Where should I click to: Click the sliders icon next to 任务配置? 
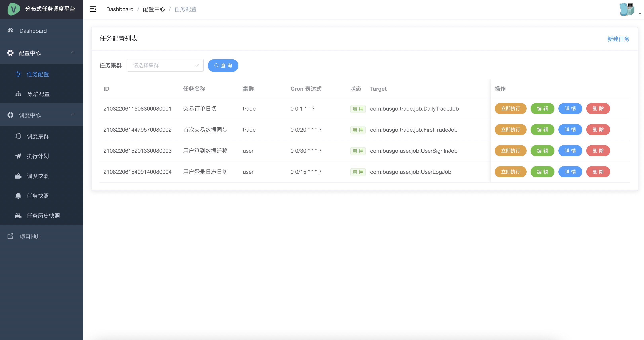(x=18, y=74)
